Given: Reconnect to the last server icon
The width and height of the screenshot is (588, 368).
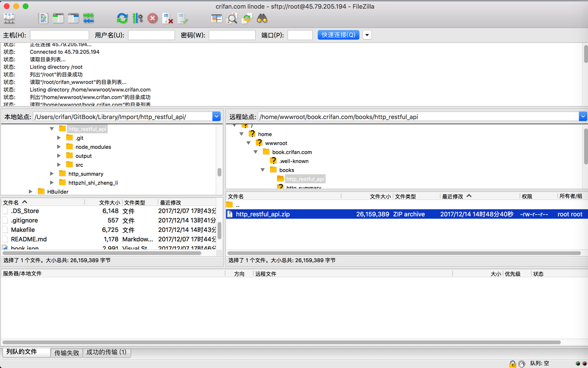Looking at the screenshot, I should (x=183, y=18).
